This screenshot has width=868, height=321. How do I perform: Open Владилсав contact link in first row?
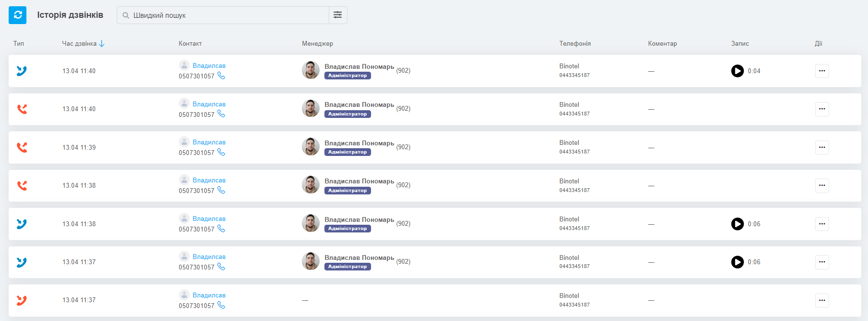coord(209,65)
